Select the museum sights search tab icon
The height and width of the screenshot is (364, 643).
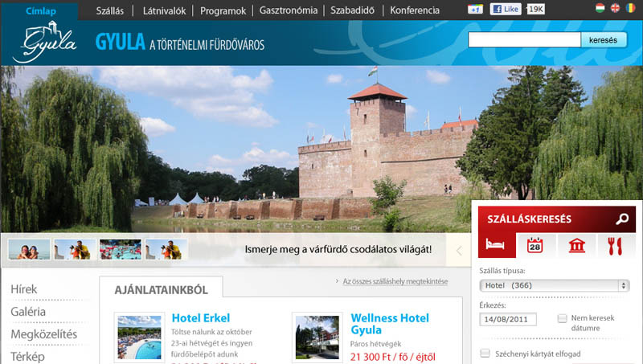pyautogui.click(x=576, y=246)
